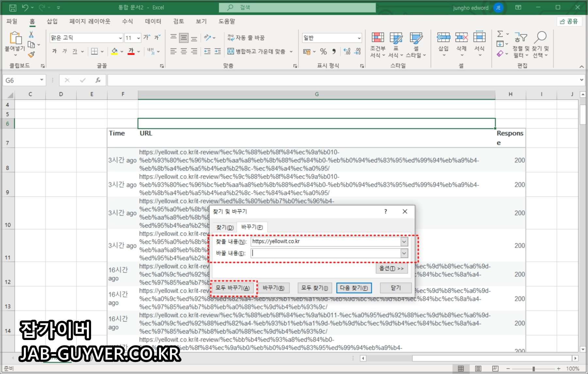The height and width of the screenshot is (374, 588).
Task: Click the decrease decimal icon
Action: (357, 51)
